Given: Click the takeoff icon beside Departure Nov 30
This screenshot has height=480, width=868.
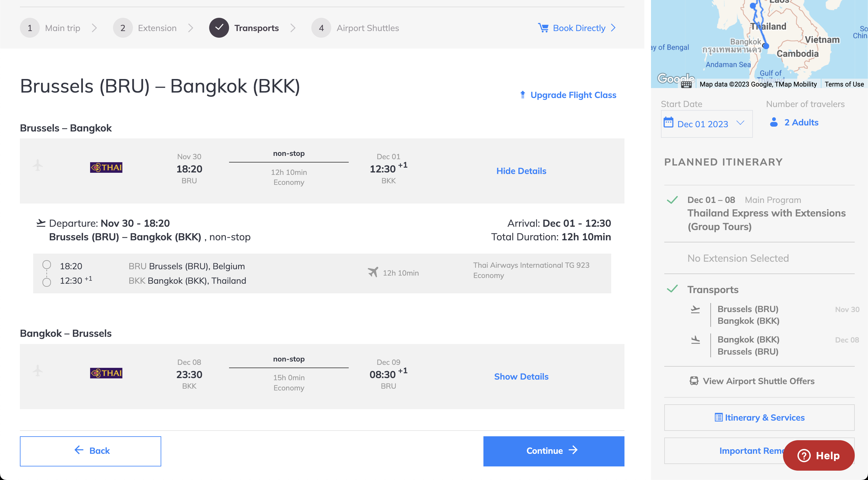Looking at the screenshot, I should coord(41,223).
